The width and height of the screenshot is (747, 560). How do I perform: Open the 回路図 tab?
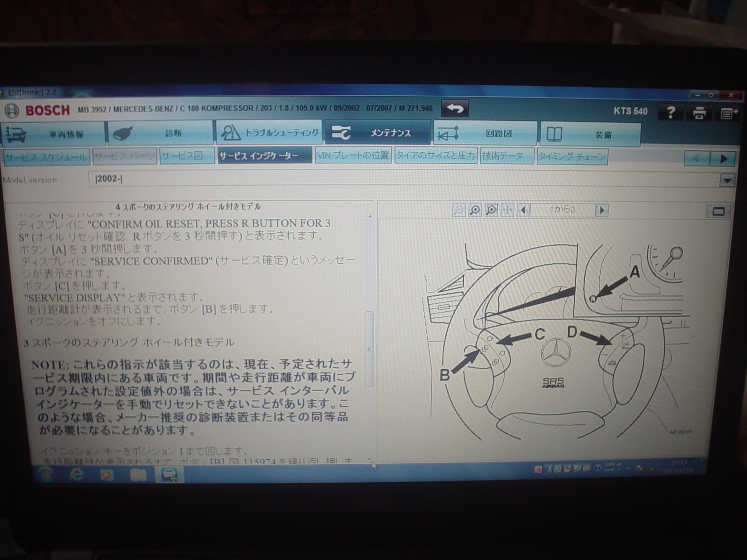coord(486,133)
